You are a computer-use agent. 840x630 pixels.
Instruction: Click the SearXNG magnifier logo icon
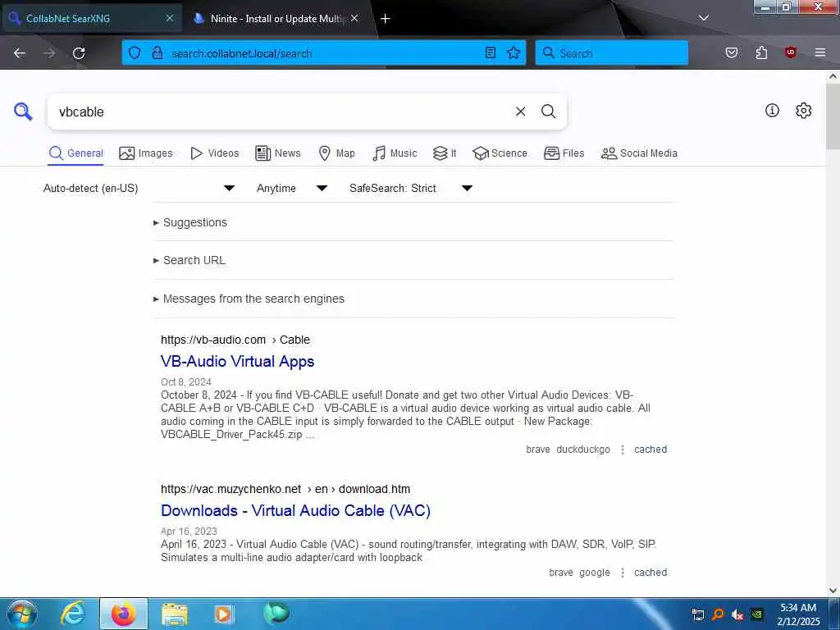click(x=23, y=112)
